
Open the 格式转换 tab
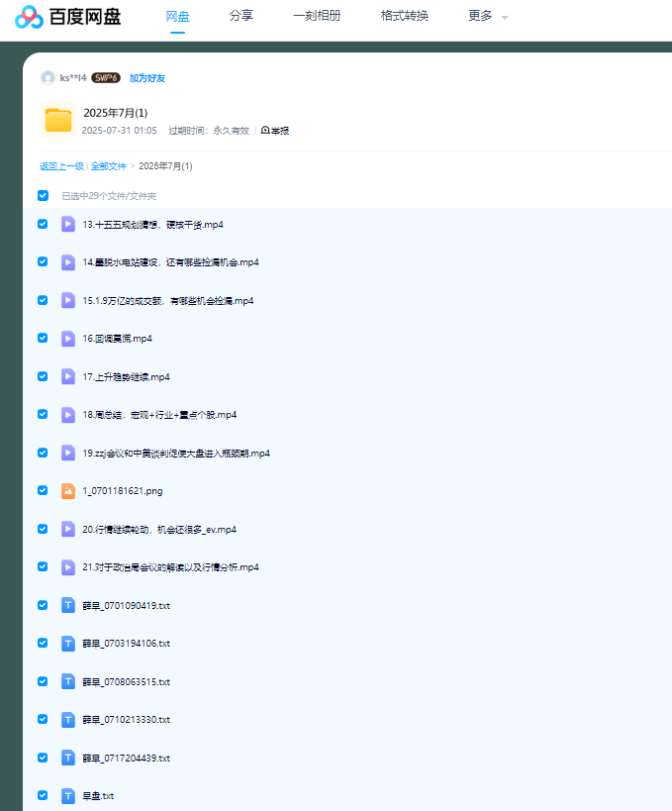[404, 16]
